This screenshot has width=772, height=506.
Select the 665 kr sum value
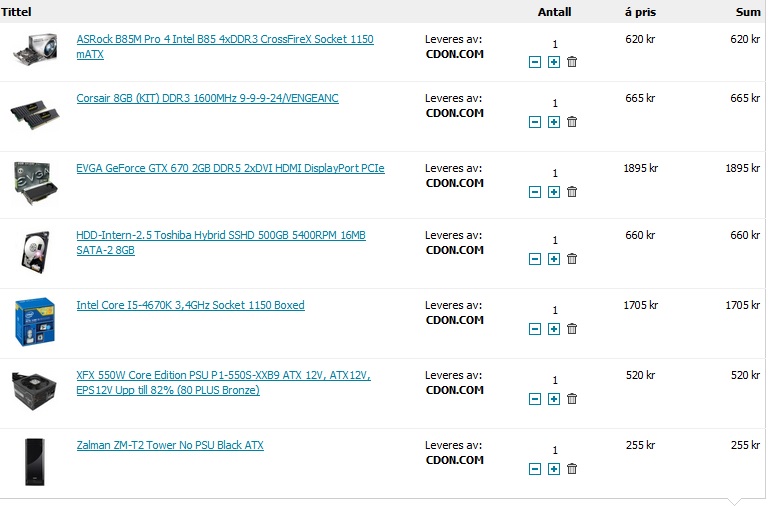(745, 98)
